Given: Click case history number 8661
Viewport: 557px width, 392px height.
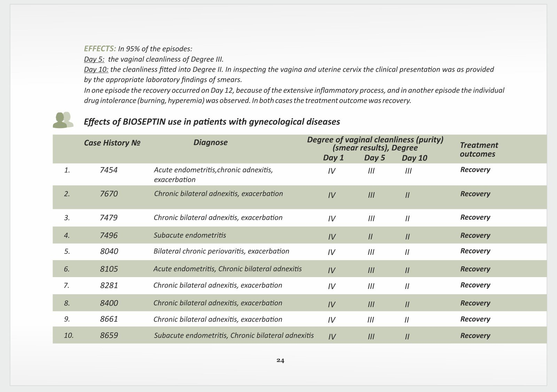Looking at the screenshot, I should pyautogui.click(x=109, y=319).
